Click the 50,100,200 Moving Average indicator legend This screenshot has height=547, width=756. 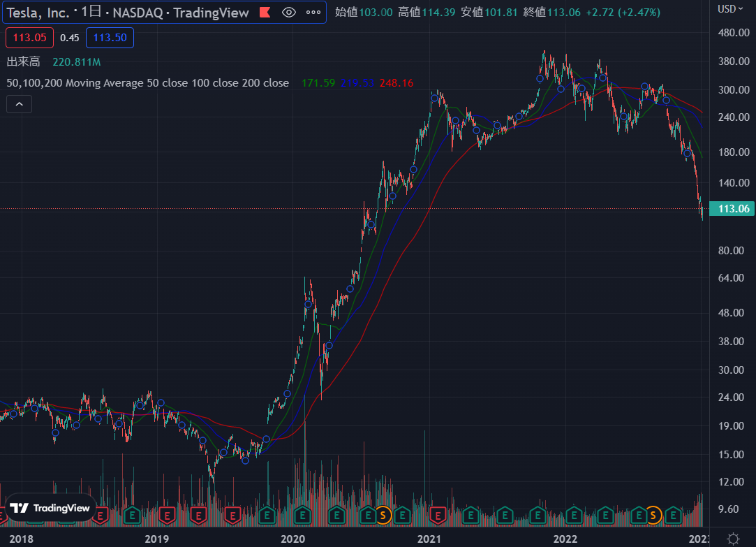(147, 83)
